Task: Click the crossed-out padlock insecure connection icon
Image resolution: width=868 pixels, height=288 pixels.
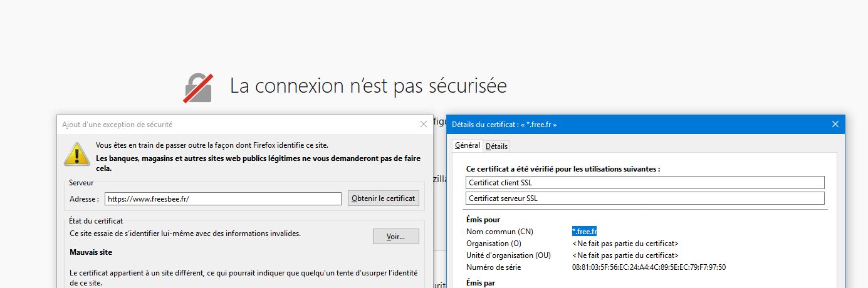Action: pos(198,88)
